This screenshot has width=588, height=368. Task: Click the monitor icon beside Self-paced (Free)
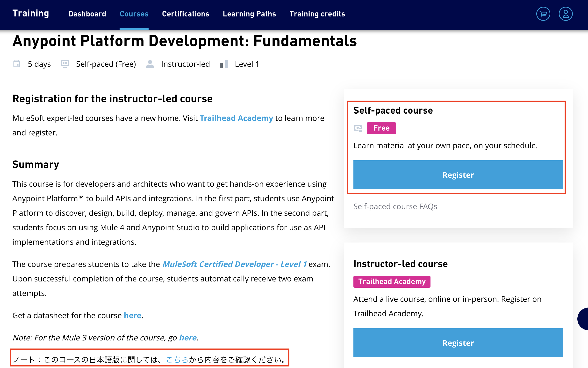[65, 64]
